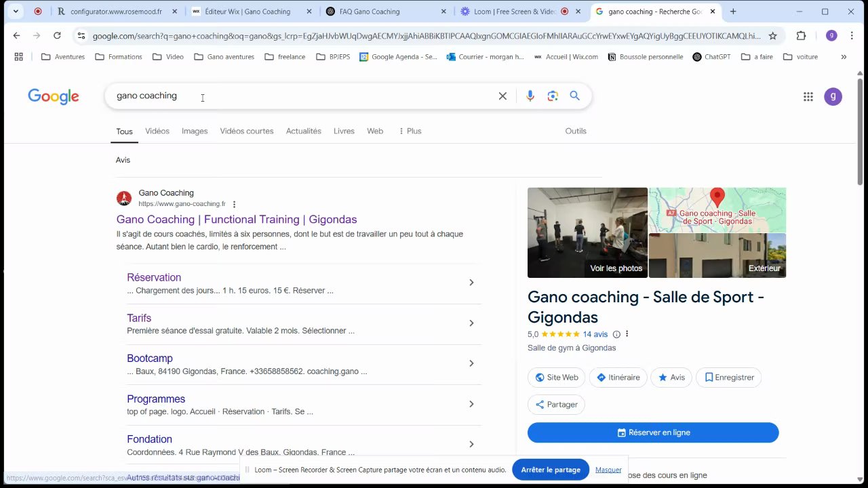The height and width of the screenshot is (488, 868).
Task: Open the Fondation sitelink arrow
Action: point(471,444)
